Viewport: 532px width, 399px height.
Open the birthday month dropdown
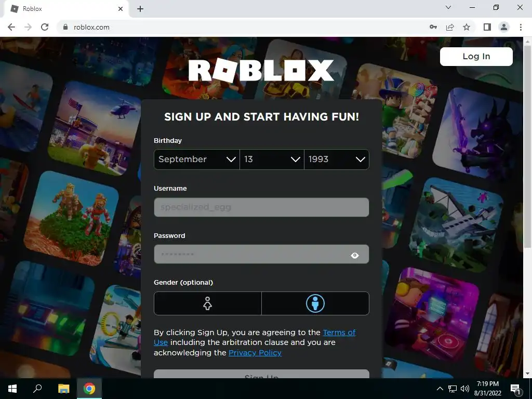(x=197, y=159)
